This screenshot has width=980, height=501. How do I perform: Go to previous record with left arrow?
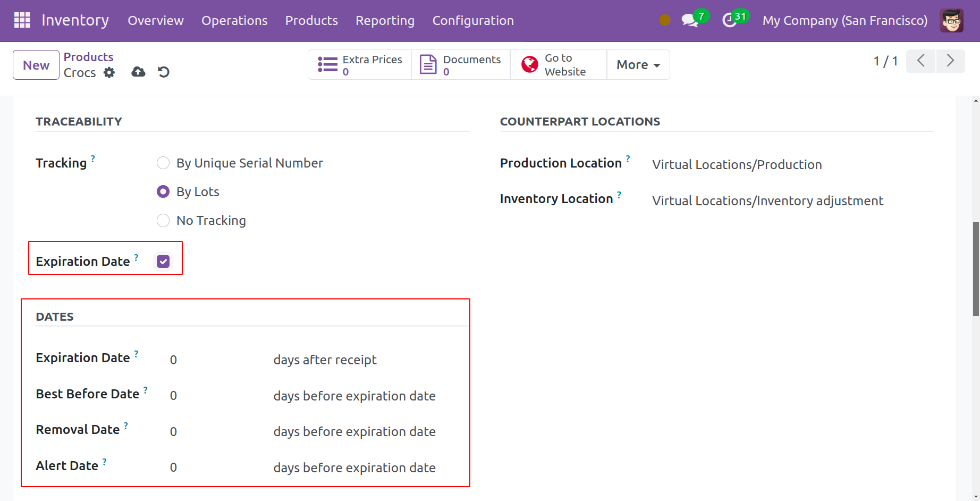[920, 61]
